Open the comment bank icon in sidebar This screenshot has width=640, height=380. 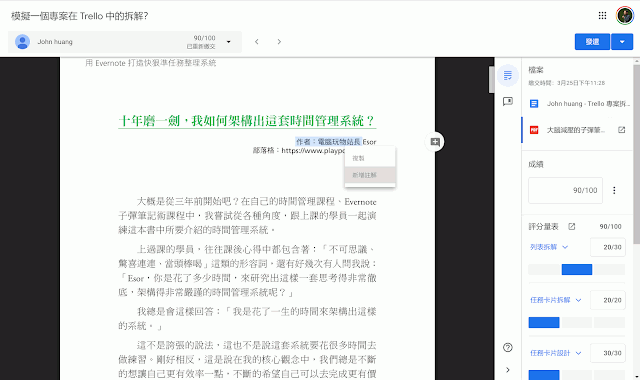(x=508, y=101)
